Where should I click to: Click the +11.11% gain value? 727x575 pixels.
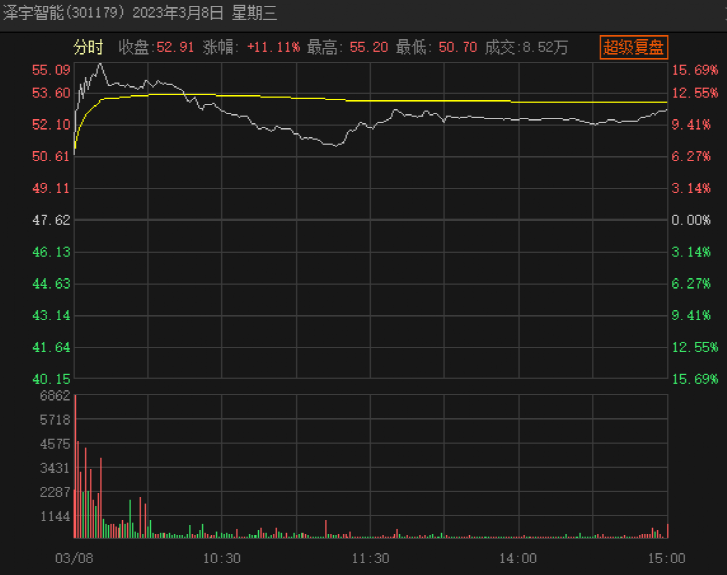pyautogui.click(x=272, y=47)
